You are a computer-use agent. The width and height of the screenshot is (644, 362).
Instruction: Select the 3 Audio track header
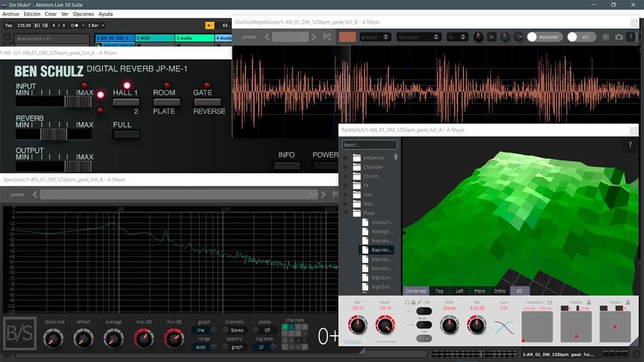tap(195, 38)
